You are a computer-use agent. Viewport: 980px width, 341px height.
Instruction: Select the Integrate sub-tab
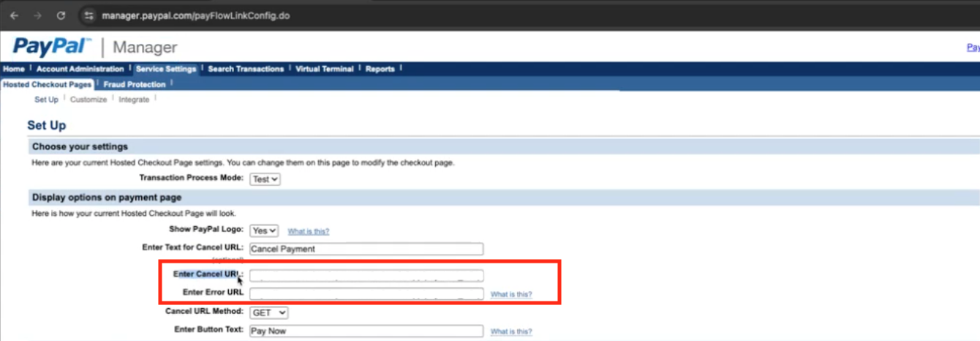point(134,100)
